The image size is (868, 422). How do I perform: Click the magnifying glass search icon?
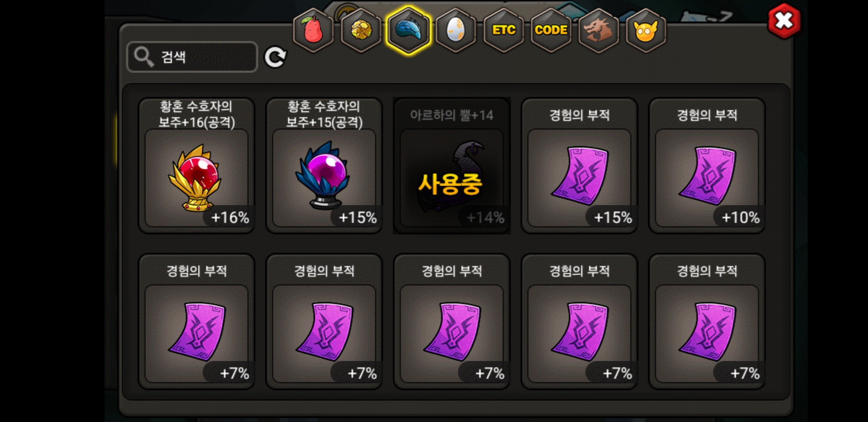[x=144, y=57]
